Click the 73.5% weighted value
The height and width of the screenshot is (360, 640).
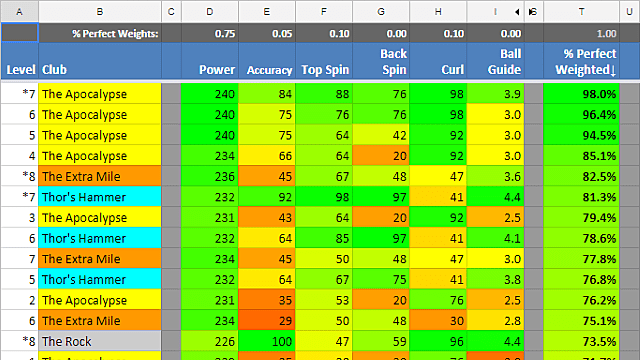coord(581,341)
